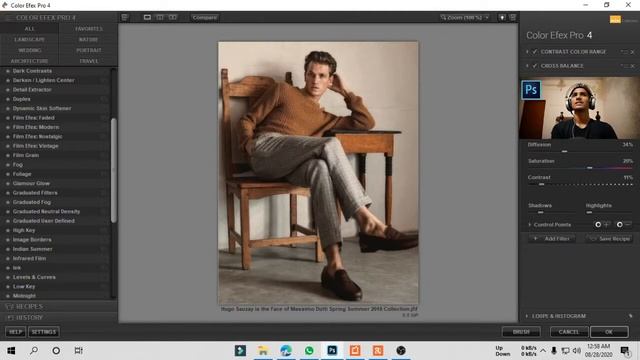Select the Glamour Glow filter

(31, 184)
